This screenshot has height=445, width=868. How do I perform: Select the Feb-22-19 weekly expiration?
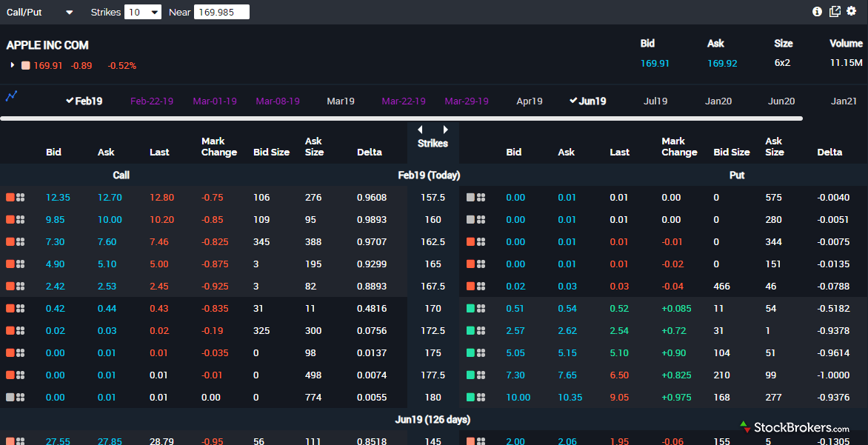(152, 101)
